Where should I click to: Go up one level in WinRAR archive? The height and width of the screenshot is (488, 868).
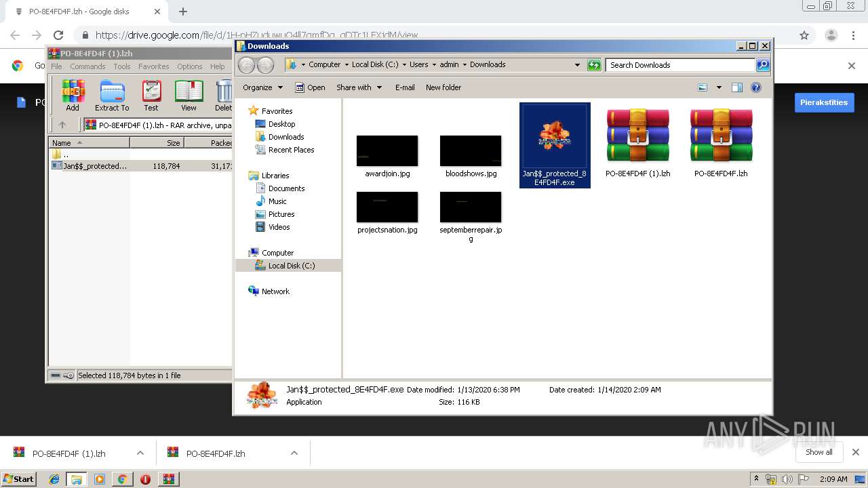pos(62,125)
